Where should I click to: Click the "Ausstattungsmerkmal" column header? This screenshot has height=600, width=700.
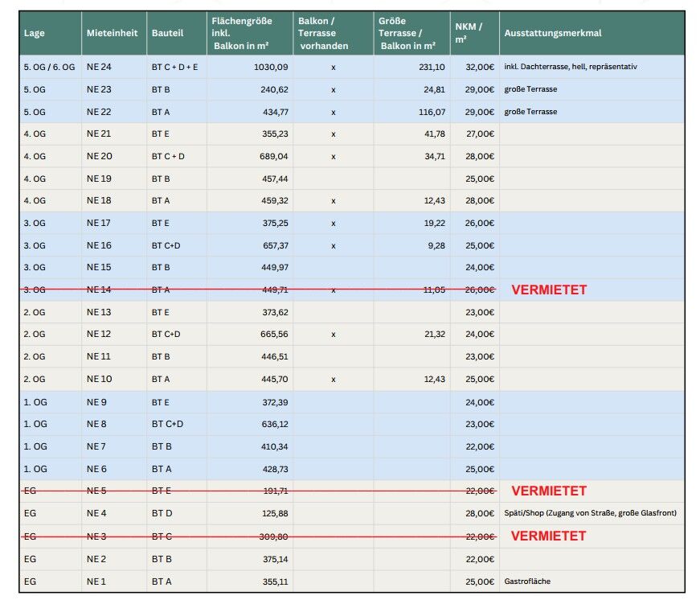(553, 33)
